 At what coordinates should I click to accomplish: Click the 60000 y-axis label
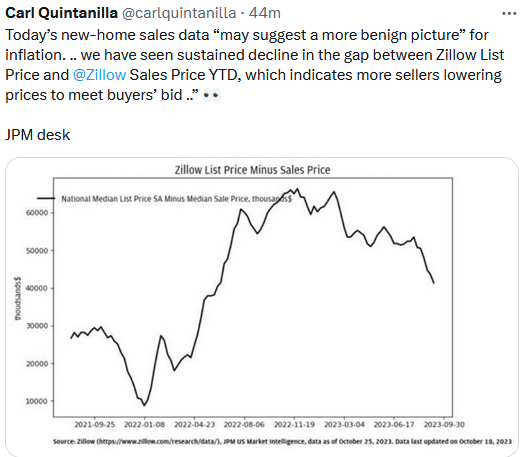(37, 213)
